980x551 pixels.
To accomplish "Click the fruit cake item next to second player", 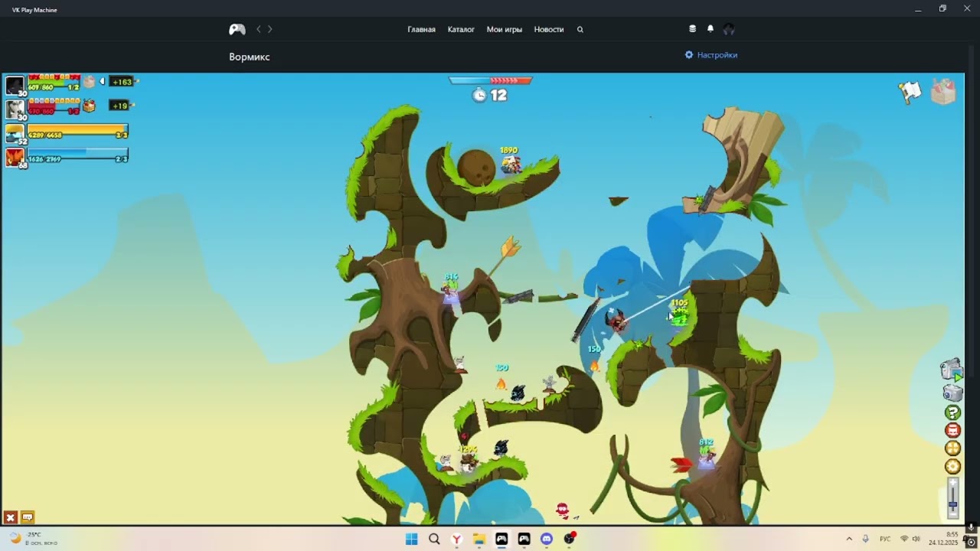I will (90, 106).
